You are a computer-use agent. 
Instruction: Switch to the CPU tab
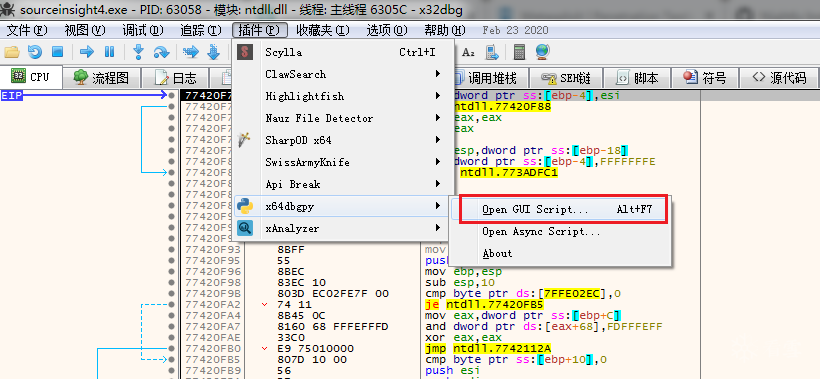point(31,77)
